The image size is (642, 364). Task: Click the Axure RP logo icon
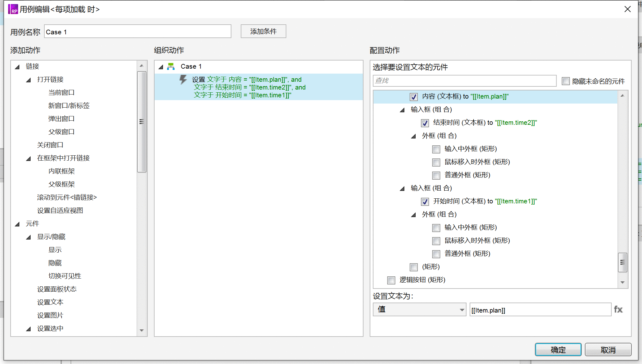[13, 9]
